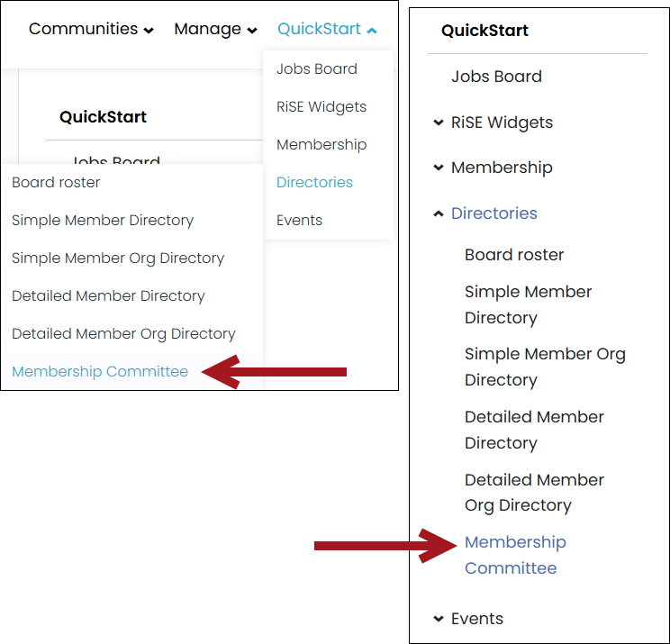Collapse the QuickStart top navigation menu
This screenshot has height=644, width=670.
[327, 30]
